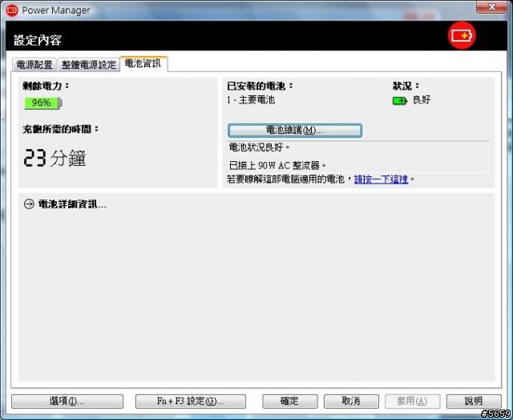Cancel with the 取消 button
This screenshot has width=513, height=420.
click(351, 401)
